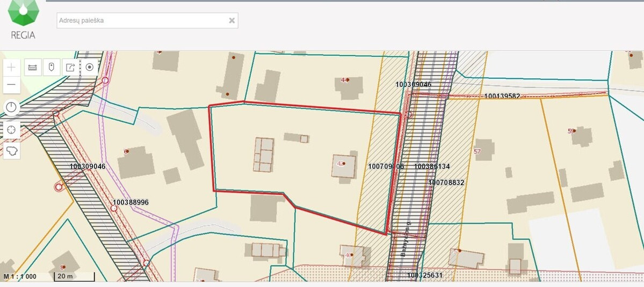Click the REGIA logo

pos(23,20)
